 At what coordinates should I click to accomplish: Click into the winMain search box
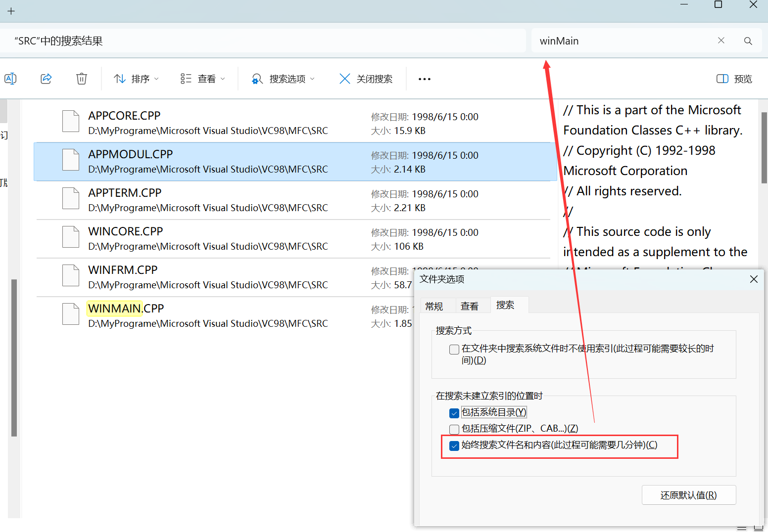[624, 41]
